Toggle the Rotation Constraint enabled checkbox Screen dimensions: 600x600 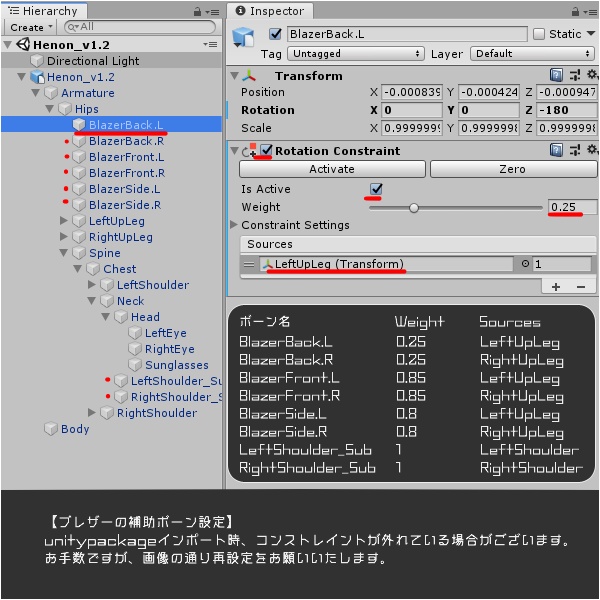(266, 150)
